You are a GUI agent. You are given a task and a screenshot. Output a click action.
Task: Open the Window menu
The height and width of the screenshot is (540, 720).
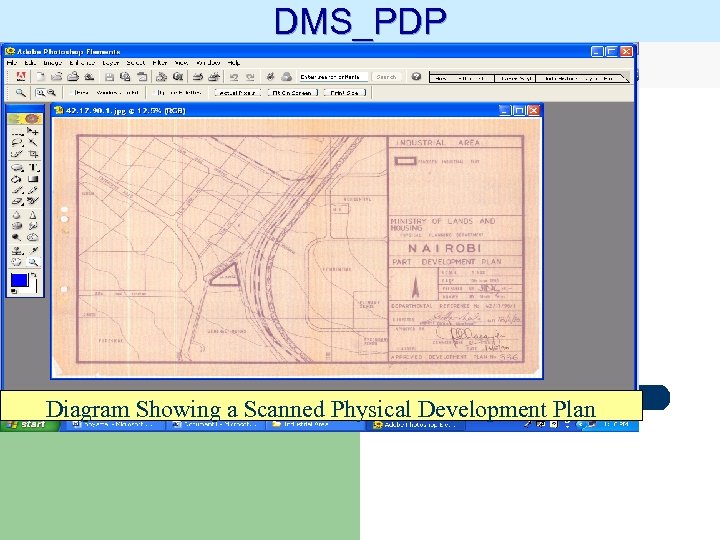tap(208, 63)
